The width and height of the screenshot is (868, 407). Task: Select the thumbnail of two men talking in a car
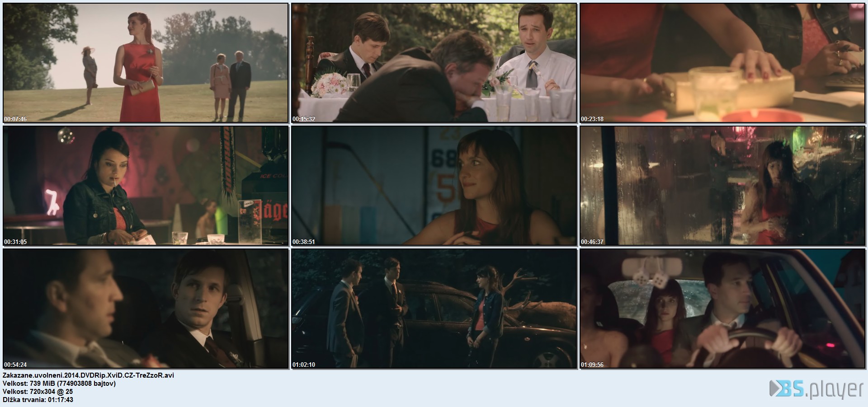pyautogui.click(x=146, y=309)
